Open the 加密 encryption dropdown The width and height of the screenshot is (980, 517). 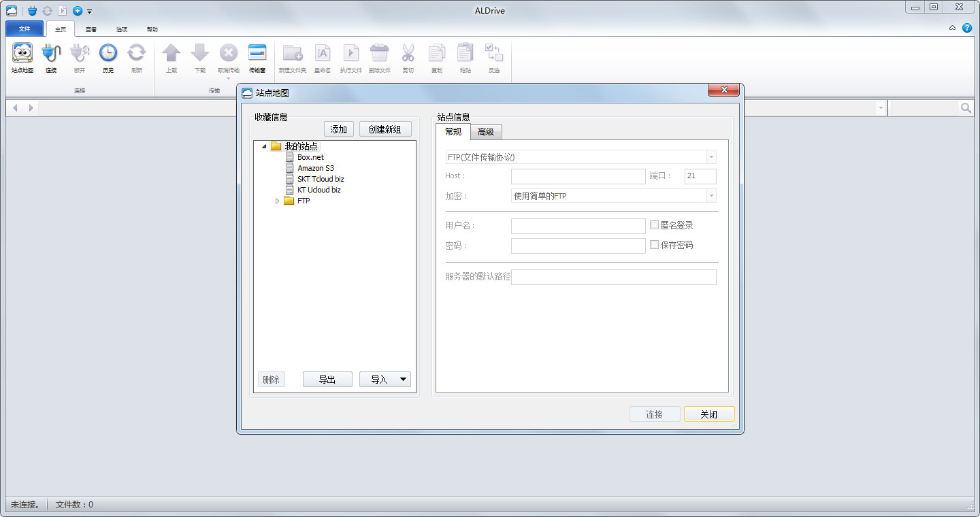point(711,195)
